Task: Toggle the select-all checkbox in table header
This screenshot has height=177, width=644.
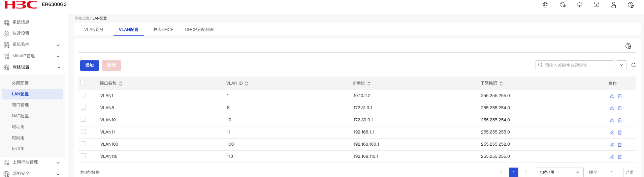Action: coord(83,83)
